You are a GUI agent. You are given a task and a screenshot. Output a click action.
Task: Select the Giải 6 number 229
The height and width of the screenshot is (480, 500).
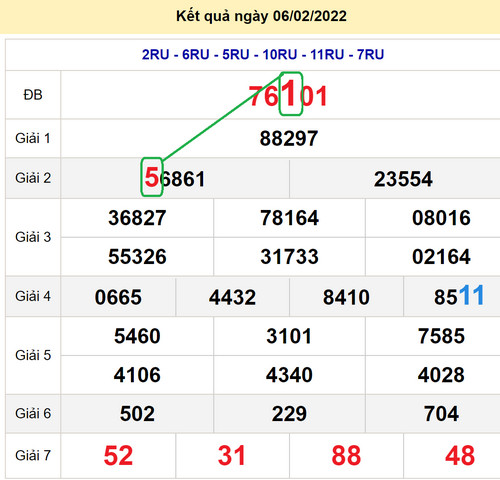coord(289,414)
